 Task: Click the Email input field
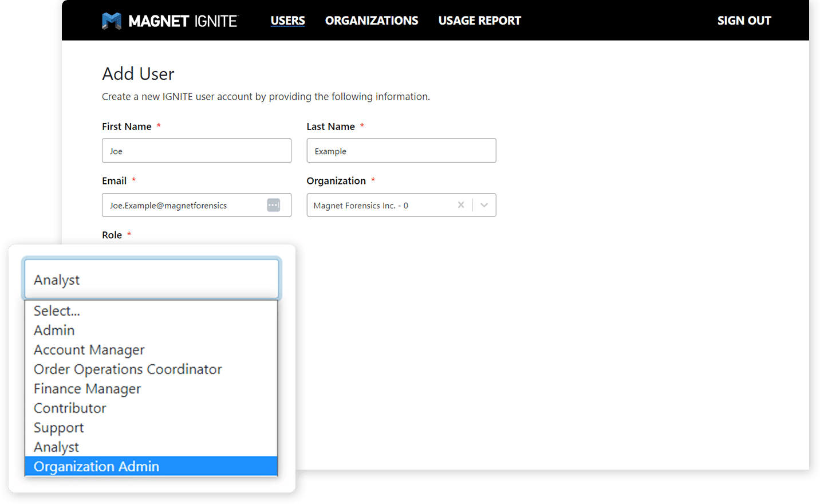click(196, 205)
